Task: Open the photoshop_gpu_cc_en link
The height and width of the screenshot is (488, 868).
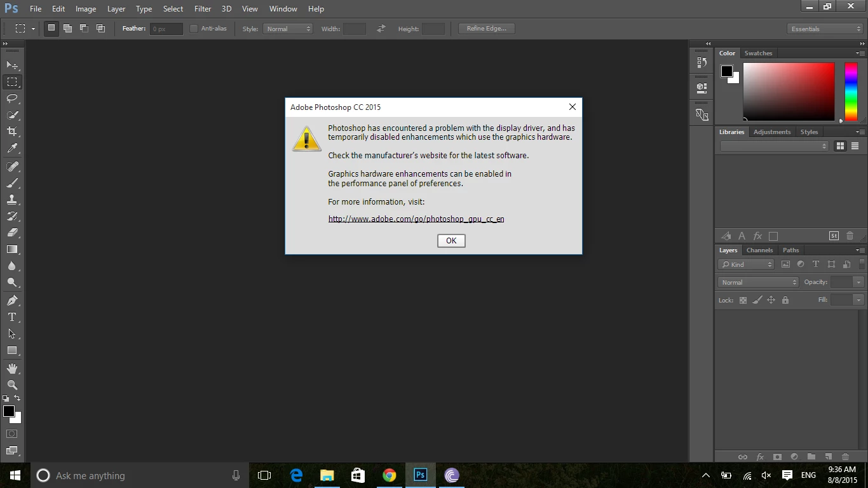Action: pyautogui.click(x=416, y=219)
